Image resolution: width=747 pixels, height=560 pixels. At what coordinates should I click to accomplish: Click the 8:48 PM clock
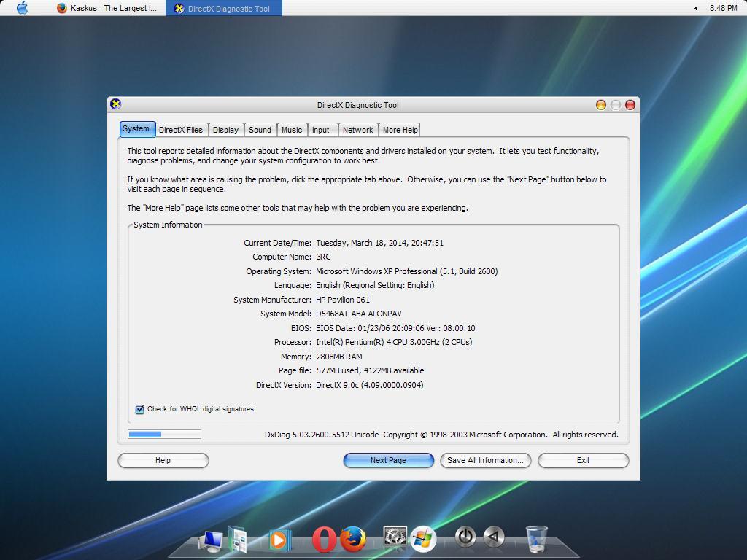[x=723, y=8]
